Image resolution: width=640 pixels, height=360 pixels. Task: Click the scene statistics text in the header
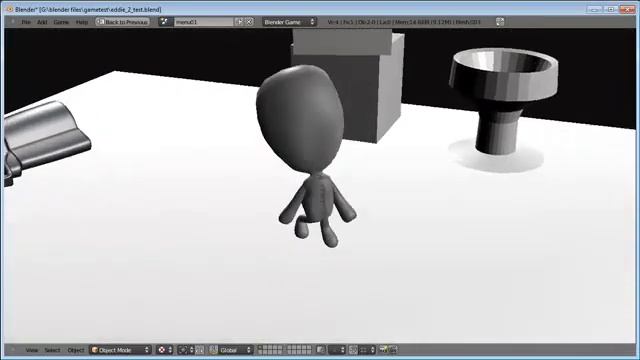pos(404,22)
